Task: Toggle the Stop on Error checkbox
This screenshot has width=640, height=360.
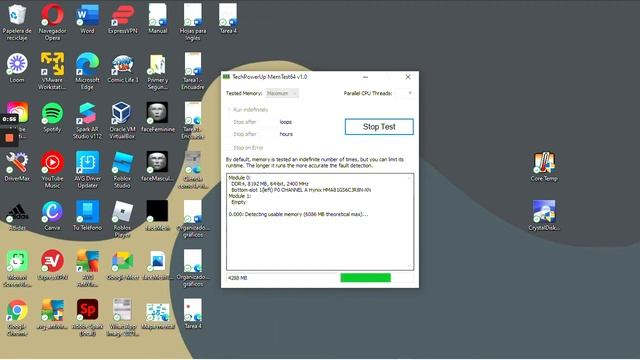Action: [x=245, y=148]
